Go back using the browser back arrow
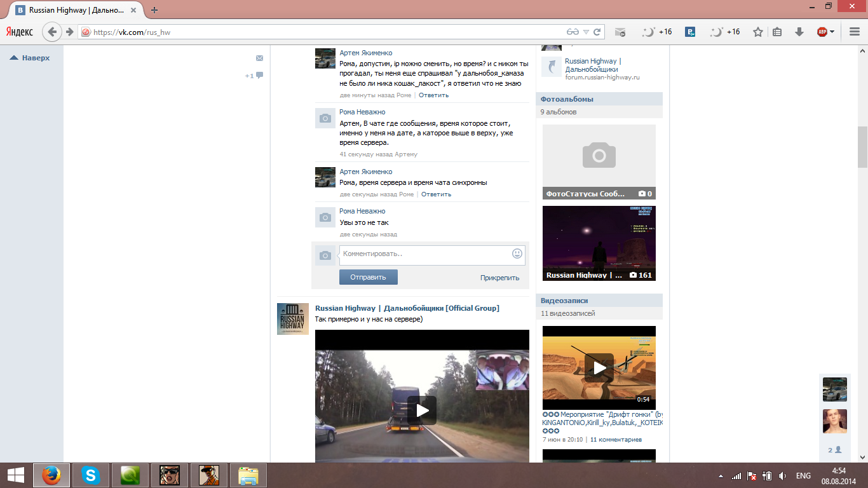The width and height of the screenshot is (868, 488). tap(52, 32)
